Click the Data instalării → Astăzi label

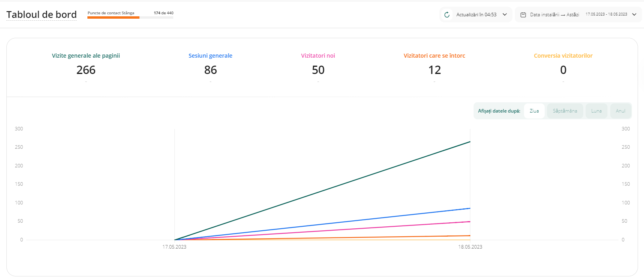pyautogui.click(x=554, y=15)
